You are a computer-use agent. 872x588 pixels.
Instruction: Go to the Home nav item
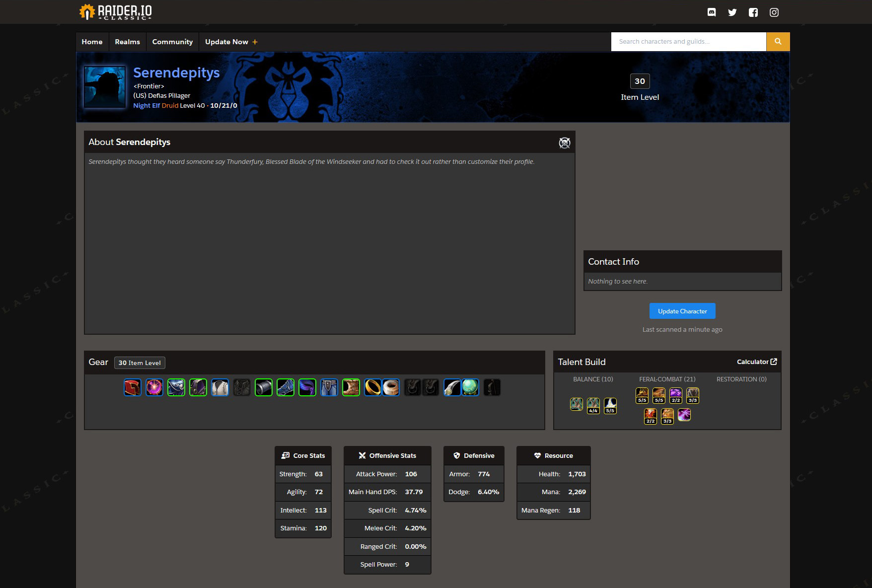coord(92,42)
